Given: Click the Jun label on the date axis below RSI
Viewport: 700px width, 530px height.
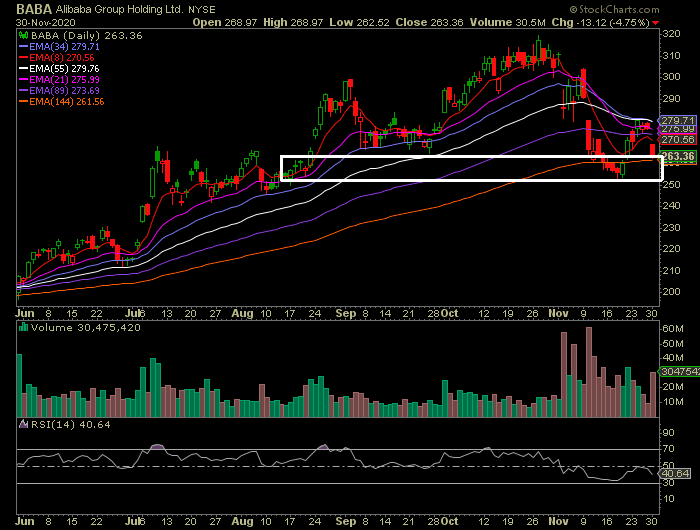Looking at the screenshot, I should [x=25, y=521].
